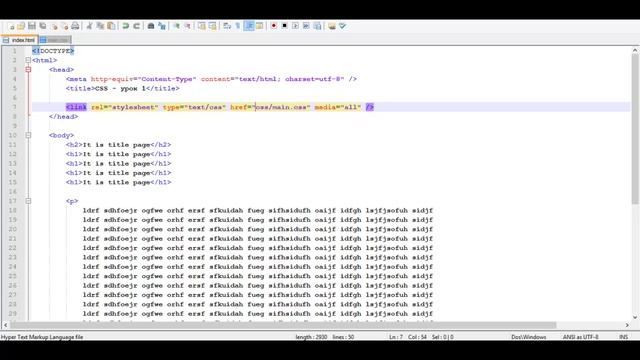Play back the recorded macro
The width and height of the screenshot is (640, 360).
click(x=295, y=26)
